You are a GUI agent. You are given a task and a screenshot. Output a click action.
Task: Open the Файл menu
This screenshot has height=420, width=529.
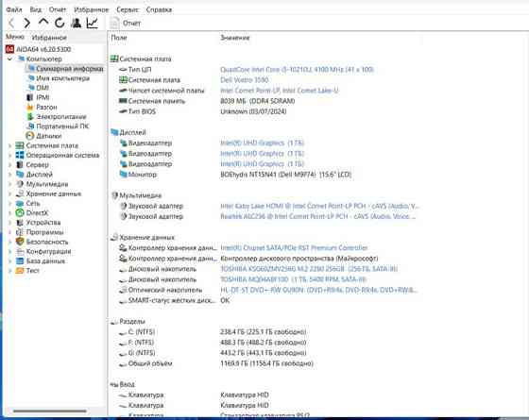pyautogui.click(x=14, y=9)
